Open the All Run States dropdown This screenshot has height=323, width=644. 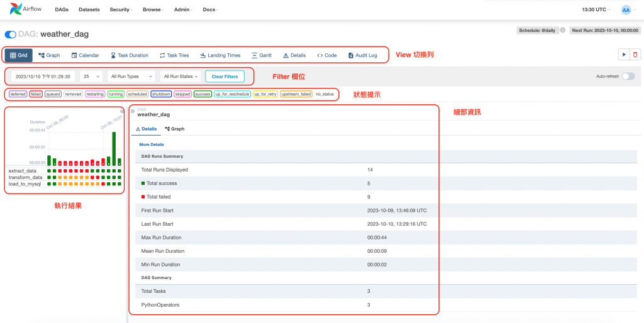pyautogui.click(x=180, y=76)
